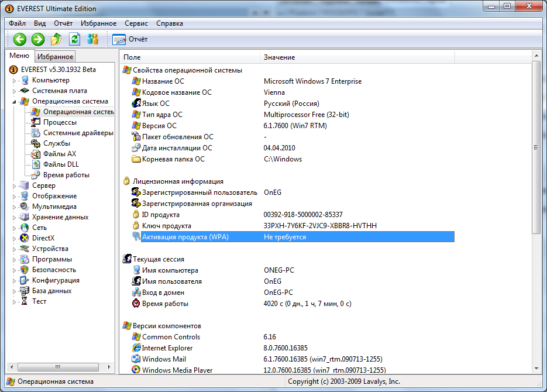The image size is (547, 392).
Task: Select the Службы gears icon
Action: point(36,143)
